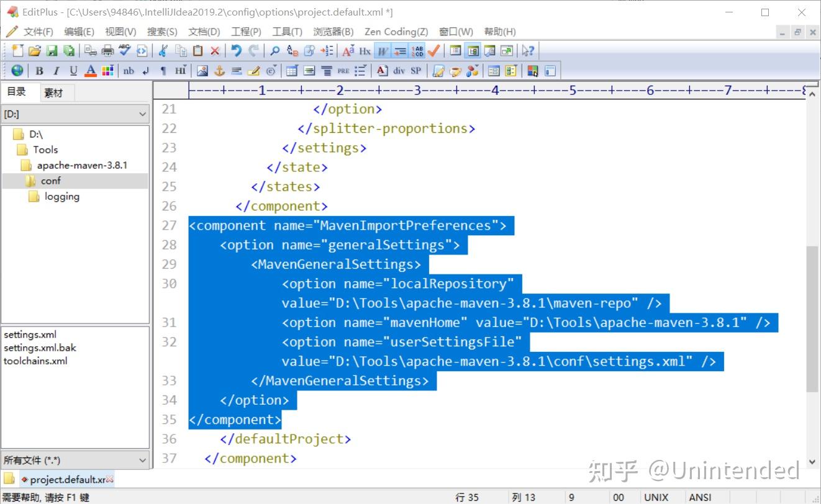
Task: Click the UNIX line-ending status cell
Action: coord(656,497)
